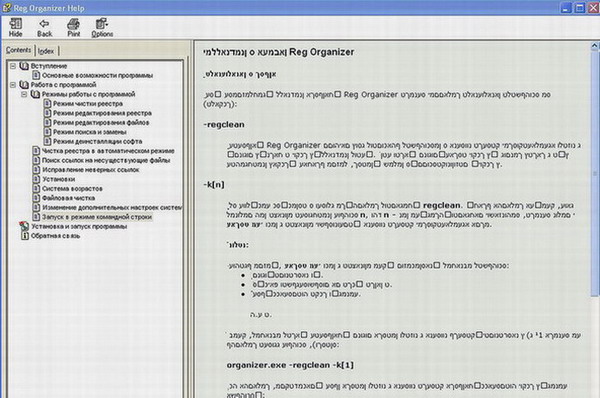Go back with the Back arrow icon
Screen dimensions: 600x398
(44, 24)
